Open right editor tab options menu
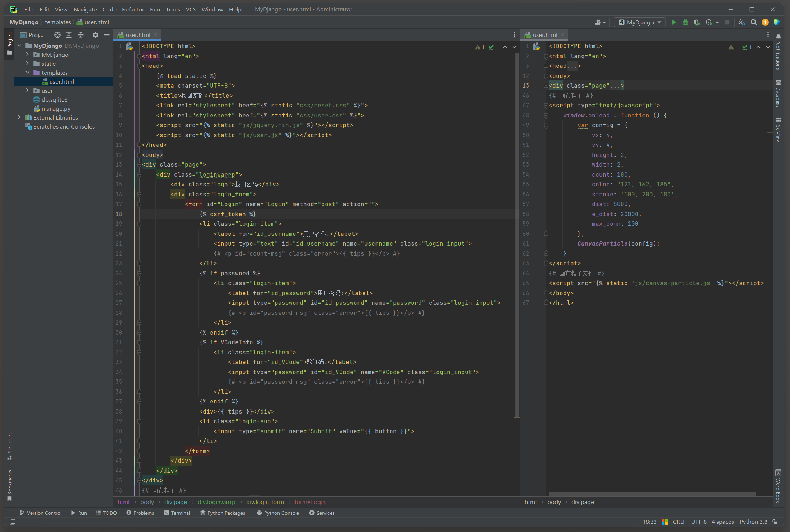This screenshot has width=790, height=532. [768, 35]
